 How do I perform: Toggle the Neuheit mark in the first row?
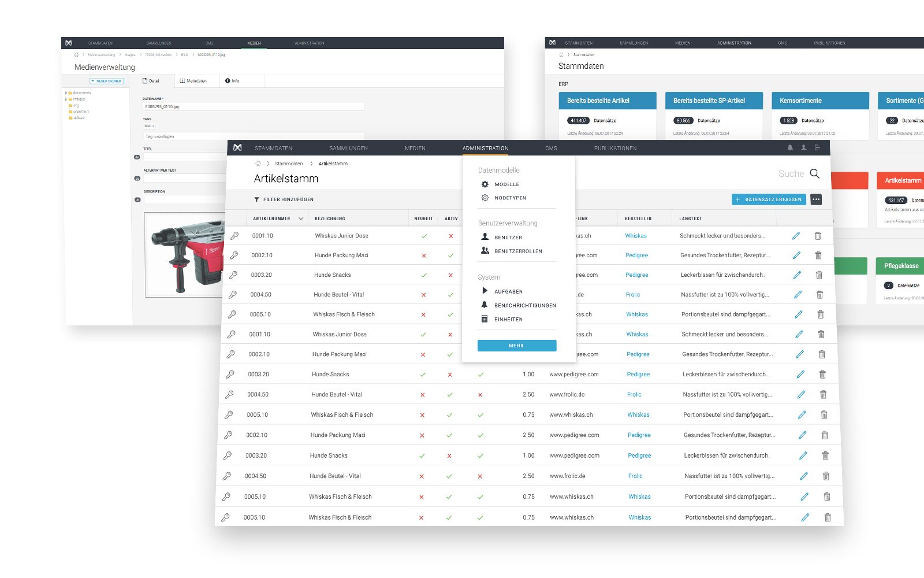tap(424, 236)
